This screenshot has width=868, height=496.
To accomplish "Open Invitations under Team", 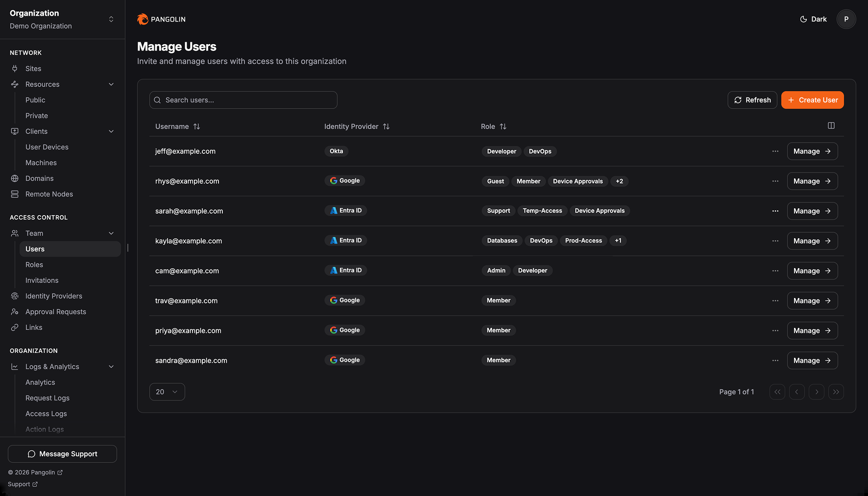I will coord(42,280).
